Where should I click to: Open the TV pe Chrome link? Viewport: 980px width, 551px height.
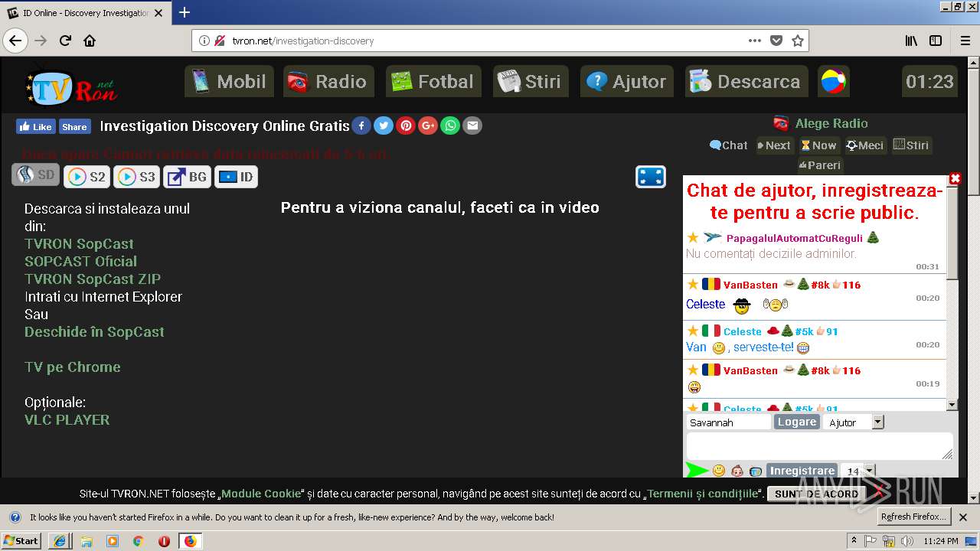(73, 367)
